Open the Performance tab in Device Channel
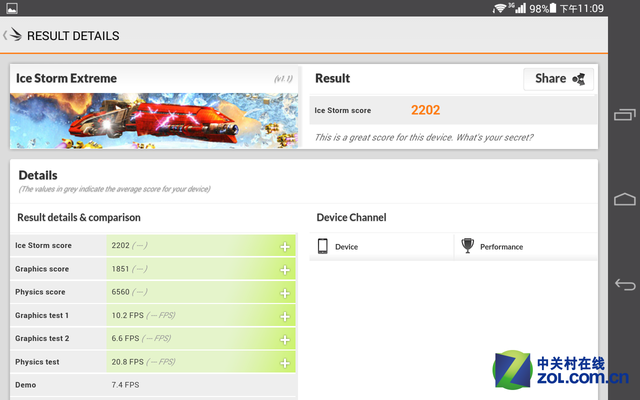 [526, 247]
